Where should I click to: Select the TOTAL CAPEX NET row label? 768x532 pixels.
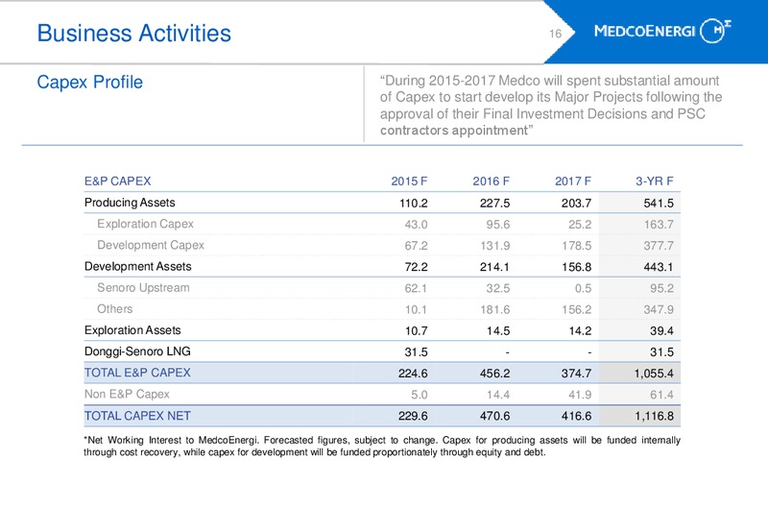click(137, 416)
